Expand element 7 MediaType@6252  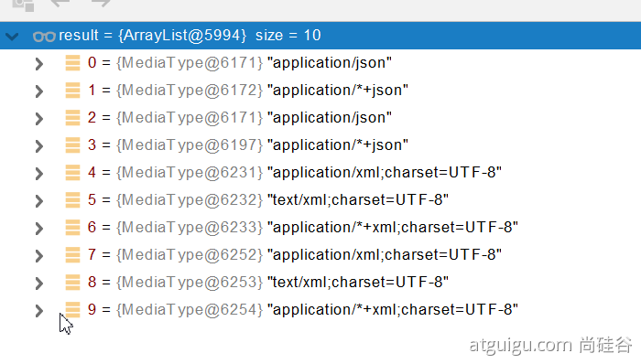(39, 255)
